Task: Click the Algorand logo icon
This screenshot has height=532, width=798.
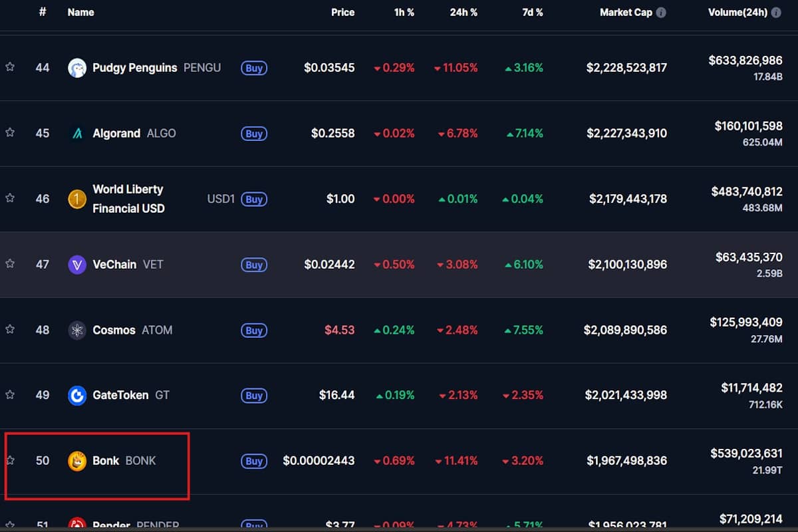Action: click(x=77, y=134)
